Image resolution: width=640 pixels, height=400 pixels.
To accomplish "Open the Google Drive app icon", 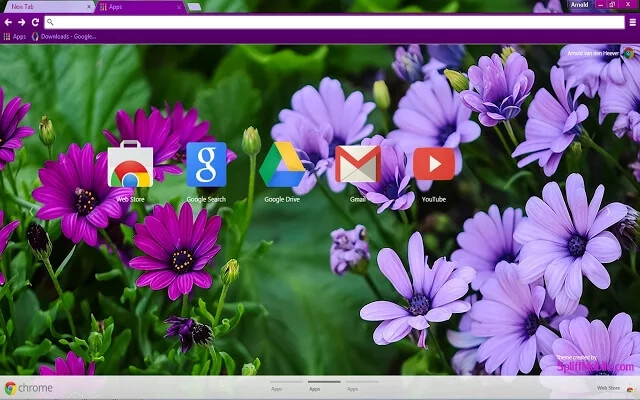I will (282, 164).
